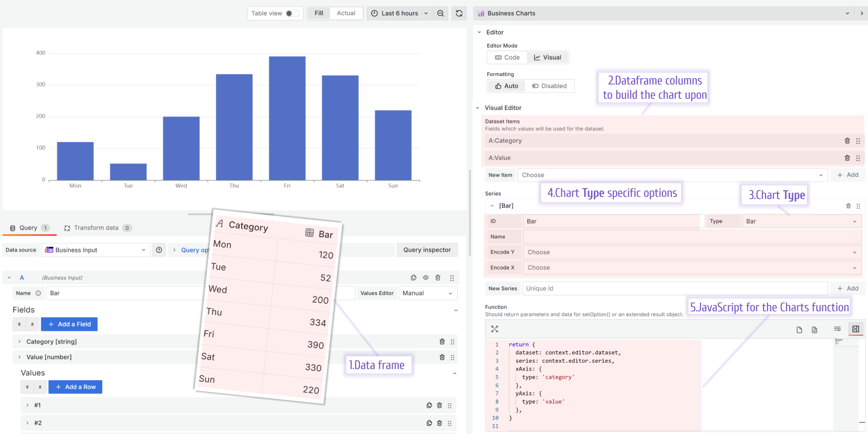868x434 pixels.
Task: Remove the [Bar] series with the trash icon
Action: click(848, 206)
